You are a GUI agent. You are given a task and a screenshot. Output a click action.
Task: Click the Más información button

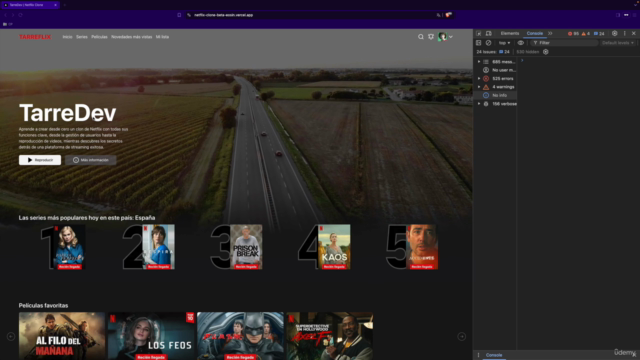point(91,160)
